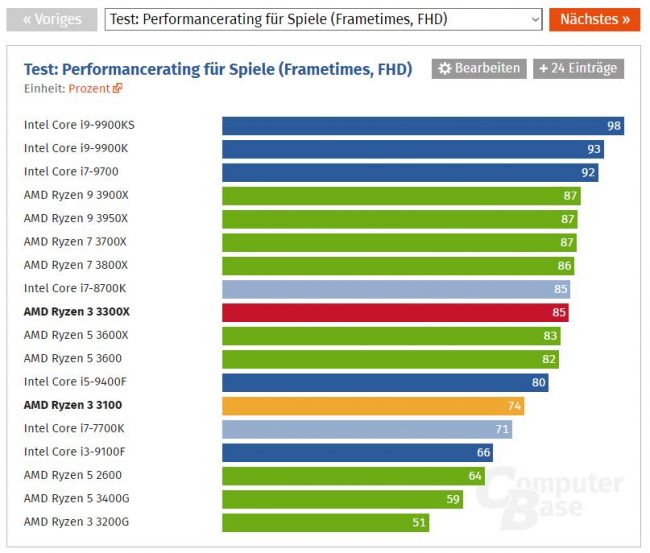Select the orange AMD Ryzen 3 3100 bar

pos(373,406)
